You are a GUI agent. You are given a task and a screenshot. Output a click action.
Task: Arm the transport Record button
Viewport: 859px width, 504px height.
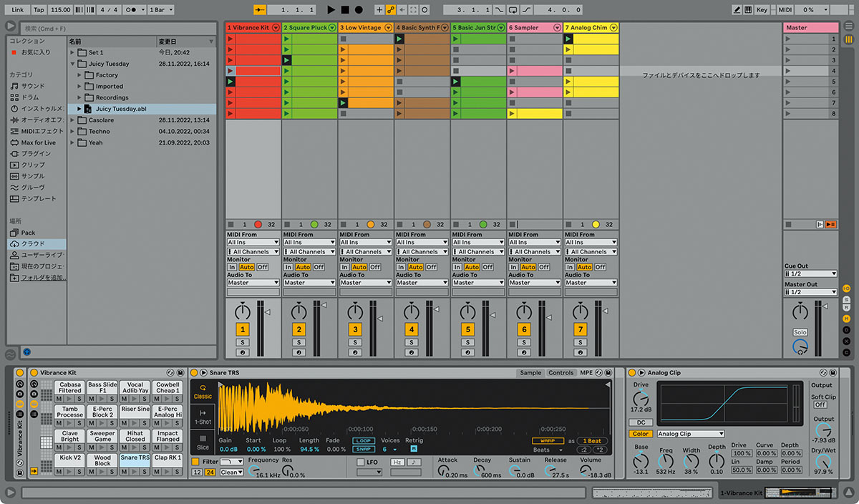click(359, 10)
